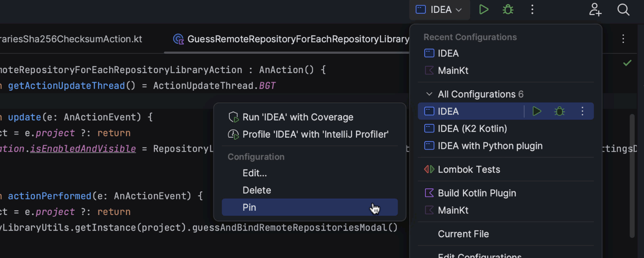Choose Current File in the configurations list
Screen dimensions: 644x258
coord(463,234)
